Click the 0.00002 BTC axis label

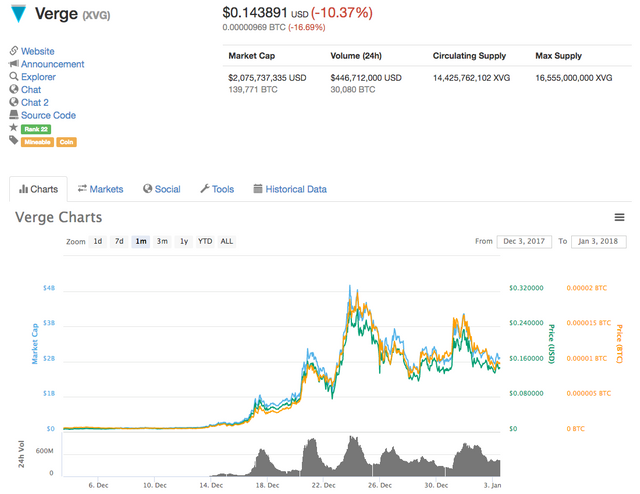click(587, 288)
